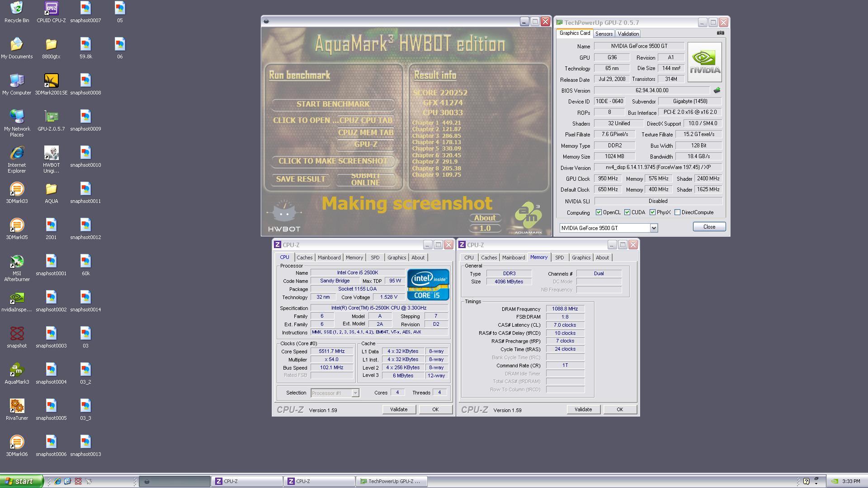Screen dimensions: 868x488
Task: Open Graphics tab in right CPU-Z window
Action: click(x=581, y=258)
